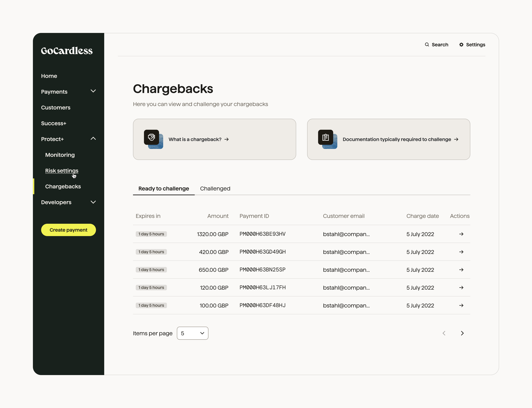Image resolution: width=532 pixels, height=408 pixels.
Task: Open the 1320.00 GBP chargeback row arrow
Action: tap(461, 234)
